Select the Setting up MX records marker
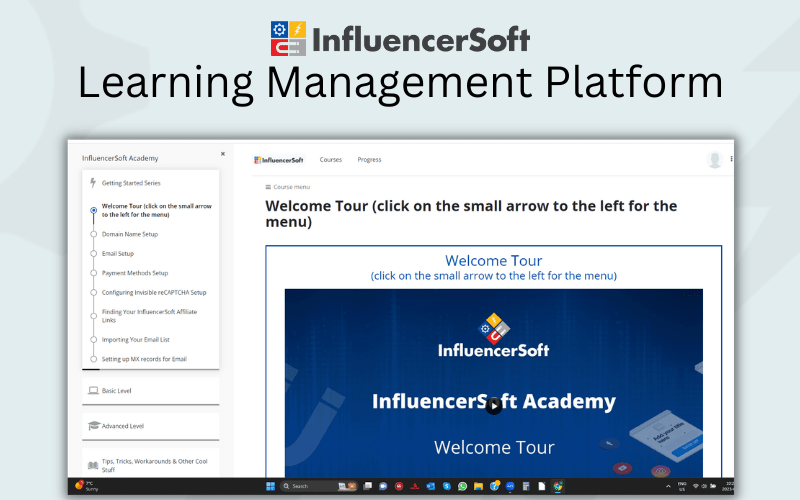The image size is (800, 500). pyautogui.click(x=93, y=359)
